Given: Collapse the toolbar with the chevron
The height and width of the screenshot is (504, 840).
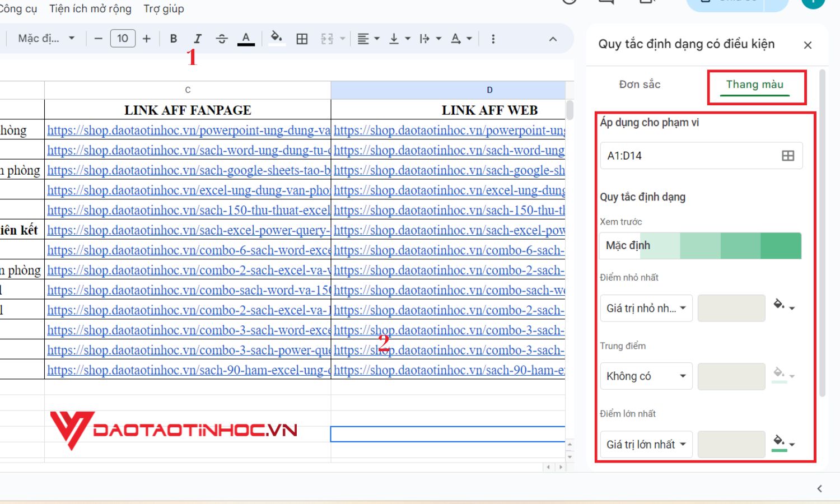Looking at the screenshot, I should [553, 38].
